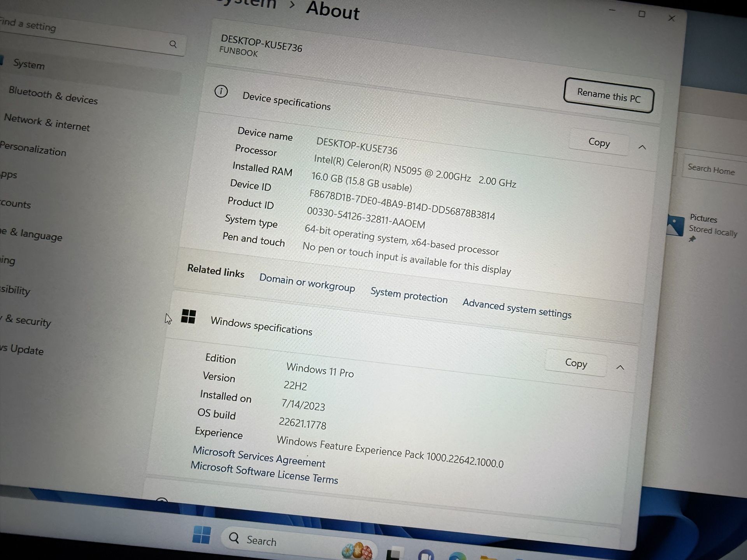The height and width of the screenshot is (560, 747).
Task: Open Bluetooth & devices settings
Action: (x=53, y=96)
